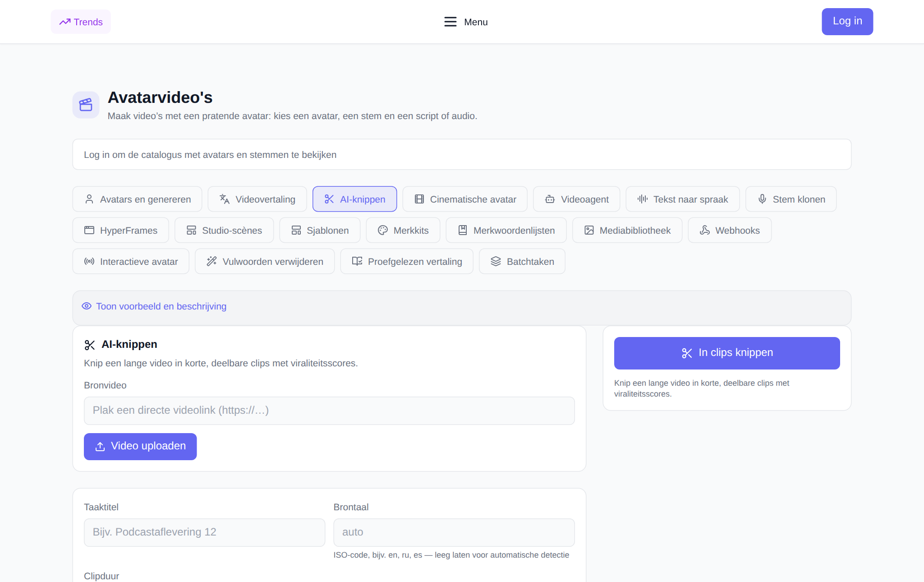Screen dimensions: 924x582
Task: Click the layers icon on Batchtaken
Action: pyautogui.click(x=496, y=261)
